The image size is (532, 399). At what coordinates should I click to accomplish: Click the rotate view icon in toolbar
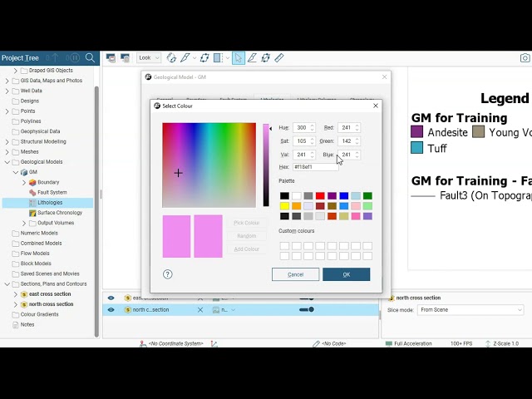(171, 58)
